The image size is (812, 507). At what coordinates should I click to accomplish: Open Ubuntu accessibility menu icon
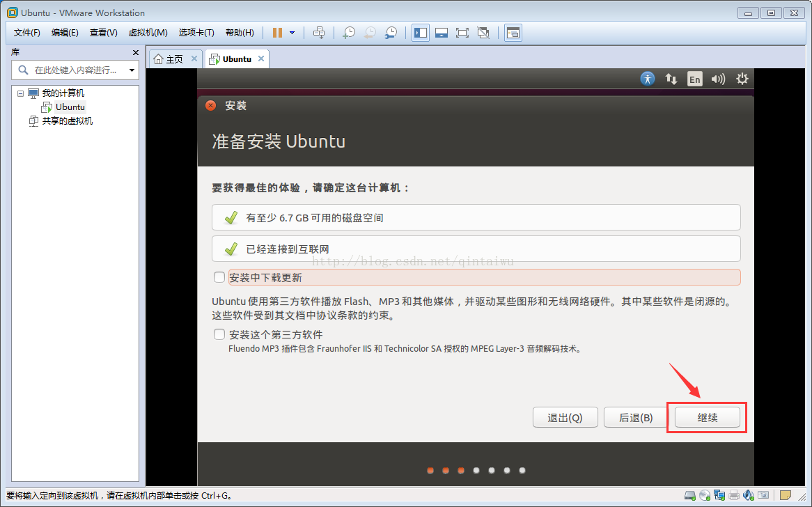click(x=648, y=79)
